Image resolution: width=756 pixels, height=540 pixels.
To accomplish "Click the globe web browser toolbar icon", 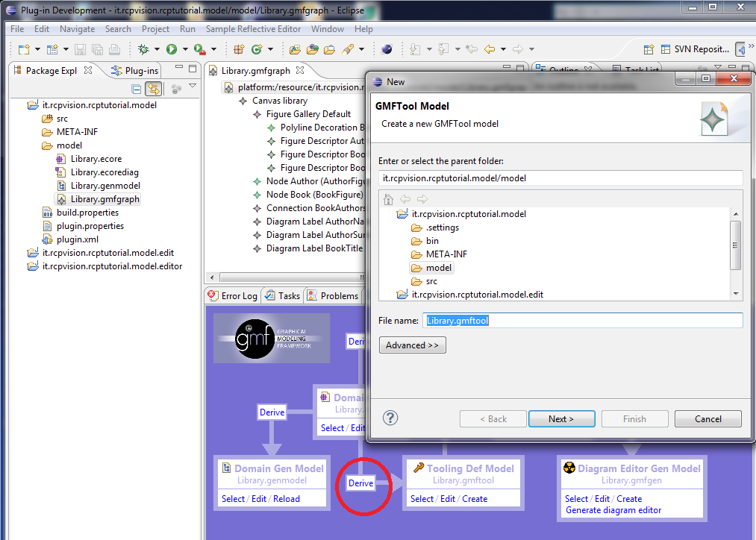I will (386, 49).
